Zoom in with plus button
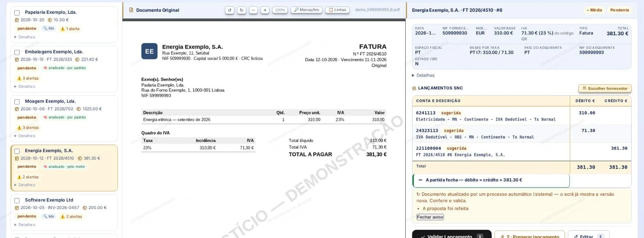This screenshot has width=644, height=238. 265,10
